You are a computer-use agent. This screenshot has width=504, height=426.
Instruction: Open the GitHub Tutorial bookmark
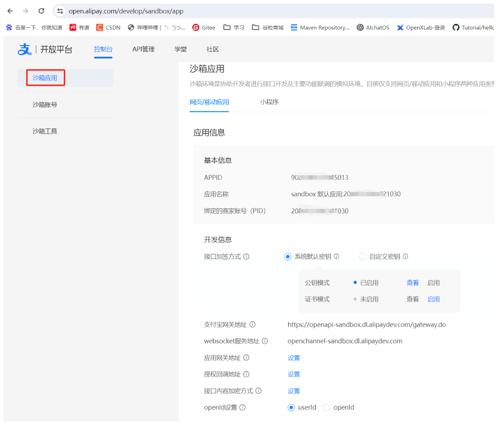coord(473,28)
